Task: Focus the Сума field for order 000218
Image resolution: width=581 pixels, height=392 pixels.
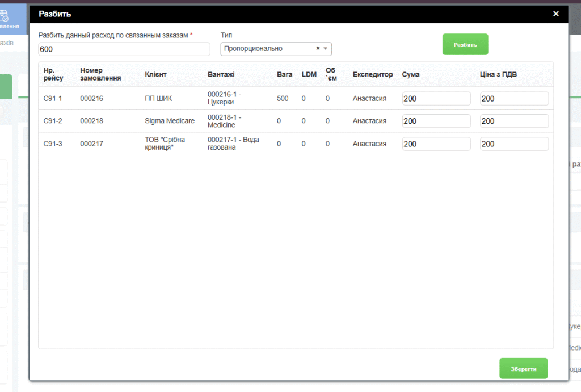Action: point(436,121)
